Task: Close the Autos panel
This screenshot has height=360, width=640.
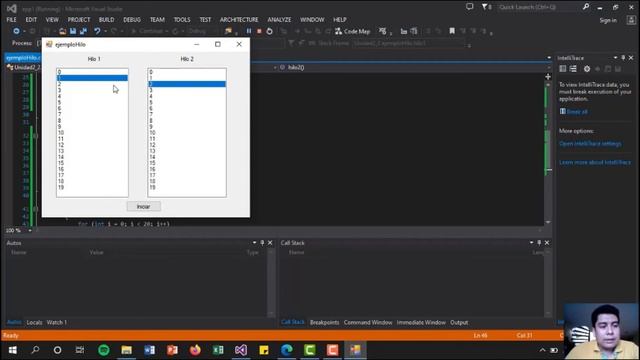Action: 270,243
